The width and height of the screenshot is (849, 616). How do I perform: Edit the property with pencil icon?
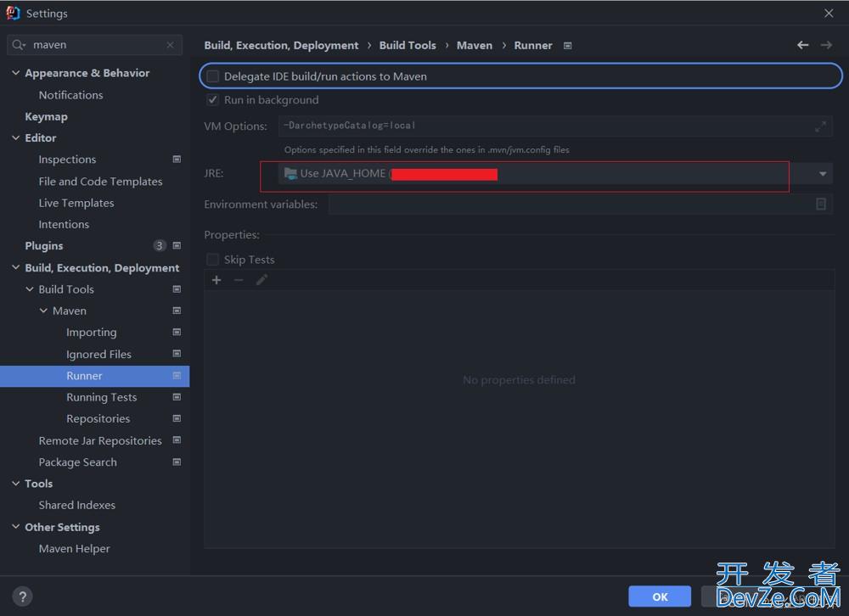coord(261,280)
